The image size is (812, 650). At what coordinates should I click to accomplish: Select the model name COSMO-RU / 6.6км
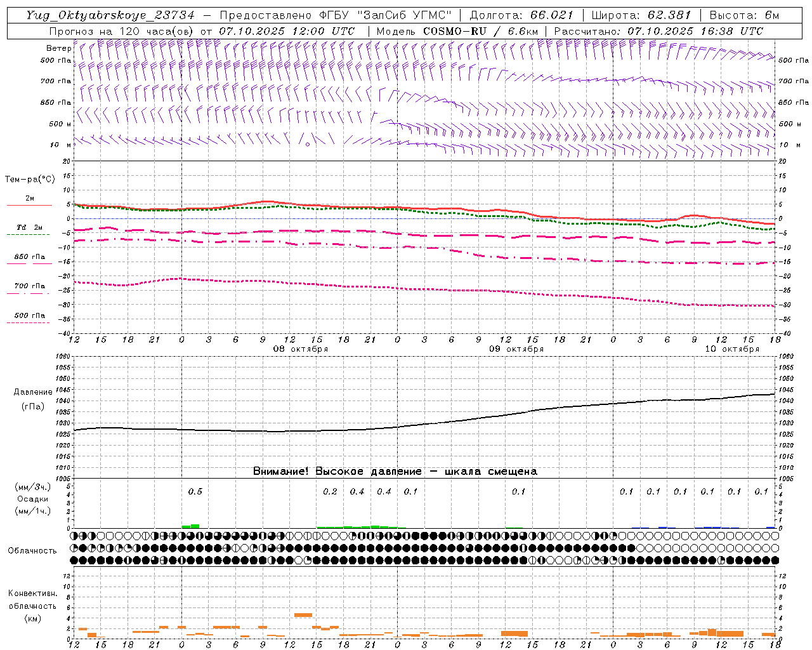(480, 31)
